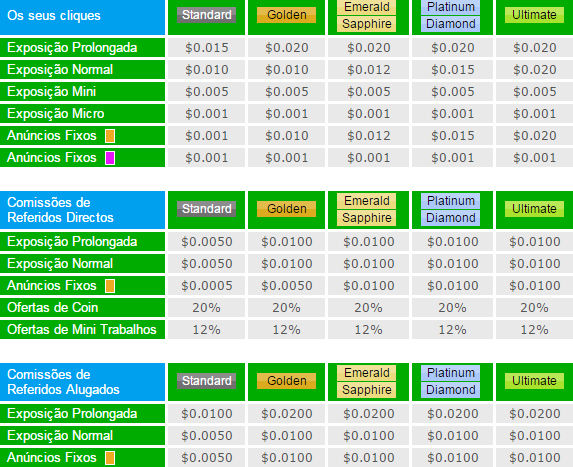Click the $0.015 Platinum value for Exposição Normal
This screenshot has width=573, height=467.
pyautogui.click(x=452, y=70)
